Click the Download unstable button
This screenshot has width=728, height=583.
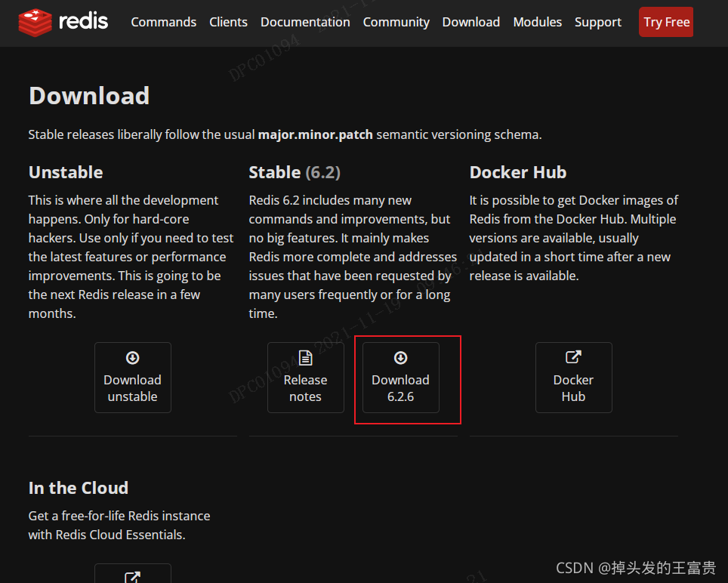tap(133, 378)
